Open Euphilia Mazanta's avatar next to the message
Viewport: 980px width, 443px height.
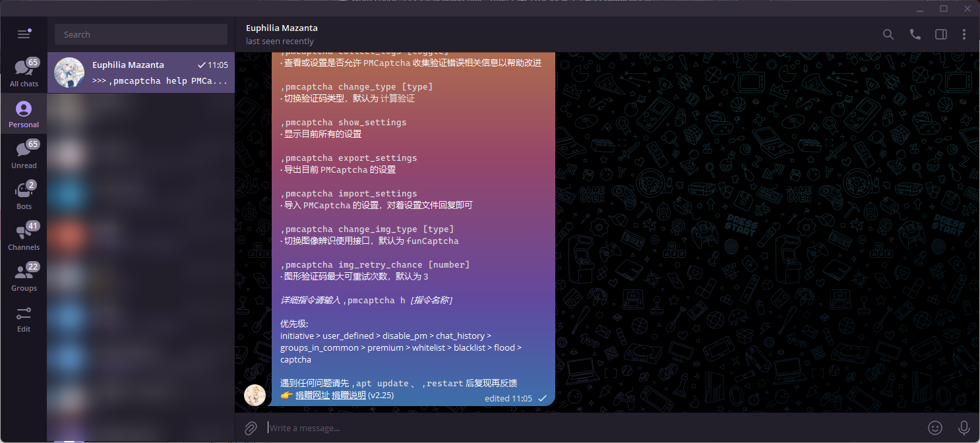coord(255,395)
